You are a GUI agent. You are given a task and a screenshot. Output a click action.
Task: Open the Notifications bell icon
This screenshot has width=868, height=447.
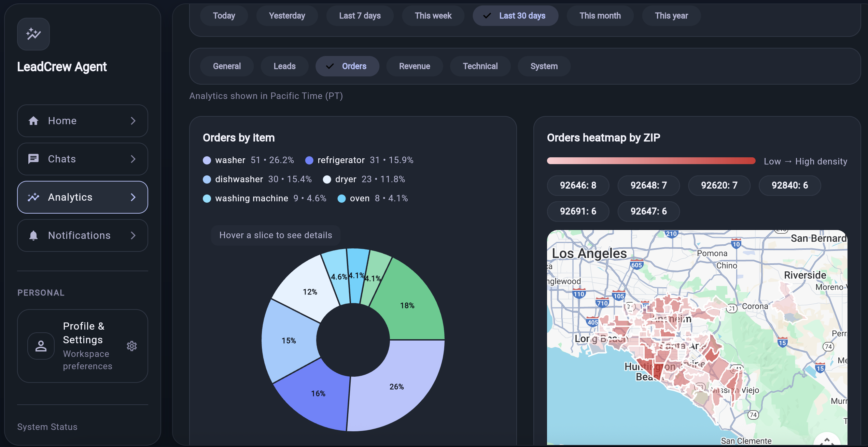tap(34, 235)
